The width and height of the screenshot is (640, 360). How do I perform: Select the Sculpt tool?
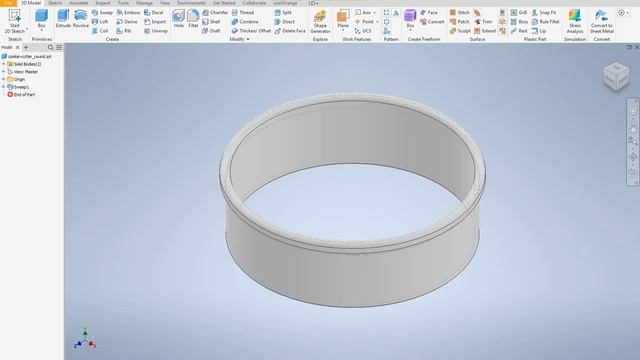(x=460, y=31)
